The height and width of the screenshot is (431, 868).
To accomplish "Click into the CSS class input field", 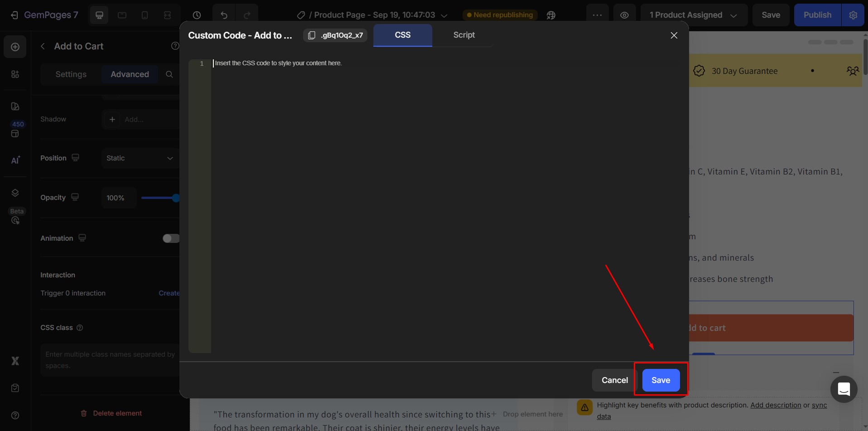I will click(110, 360).
